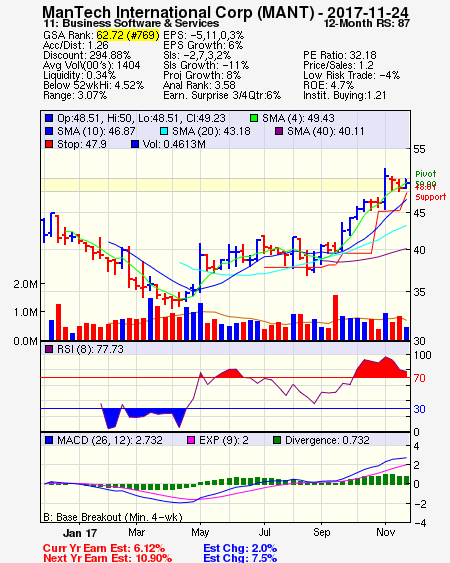Click the tallest red volume bar in September
This screenshot has height=563, width=450.
pyautogui.click(x=335, y=317)
